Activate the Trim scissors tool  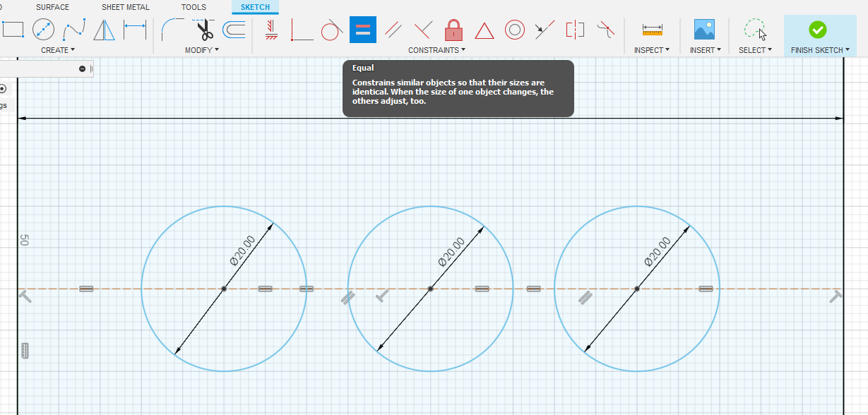[204, 30]
